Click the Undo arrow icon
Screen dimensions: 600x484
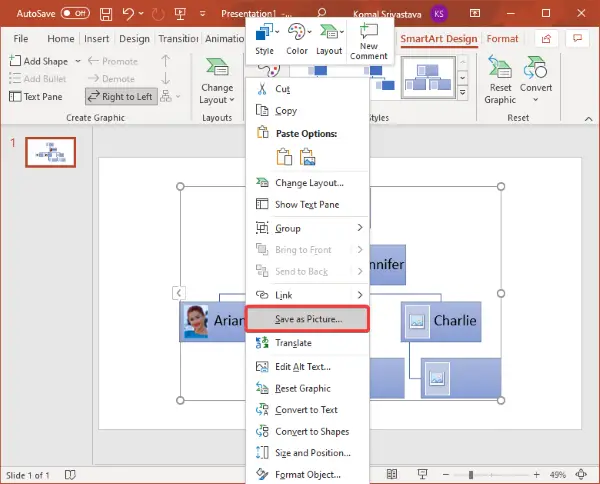(128, 14)
